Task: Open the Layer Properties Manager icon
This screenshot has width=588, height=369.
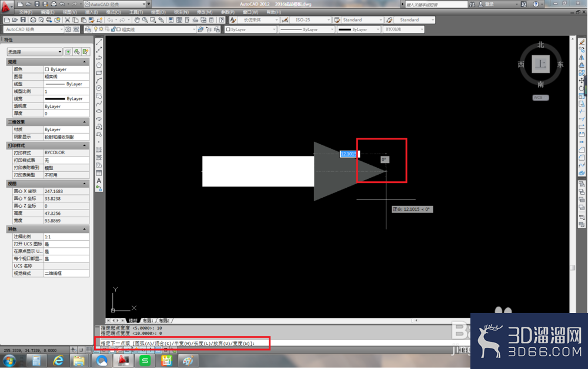Action: coord(88,29)
